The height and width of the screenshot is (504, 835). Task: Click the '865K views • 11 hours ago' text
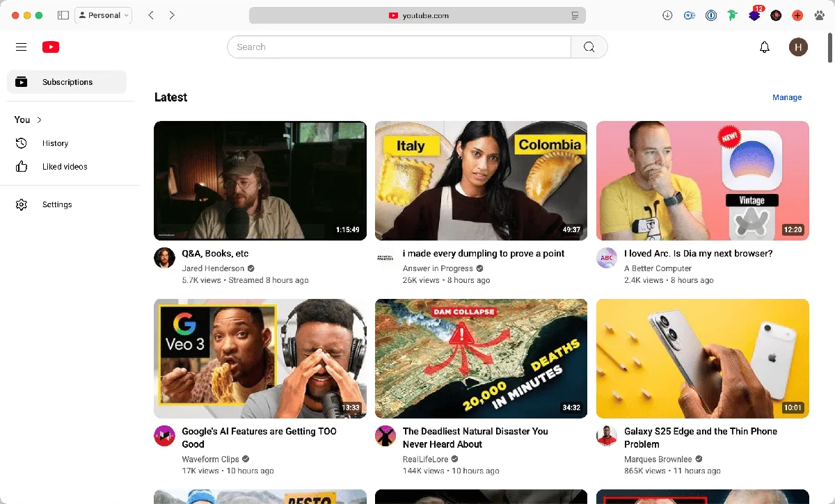tap(672, 471)
